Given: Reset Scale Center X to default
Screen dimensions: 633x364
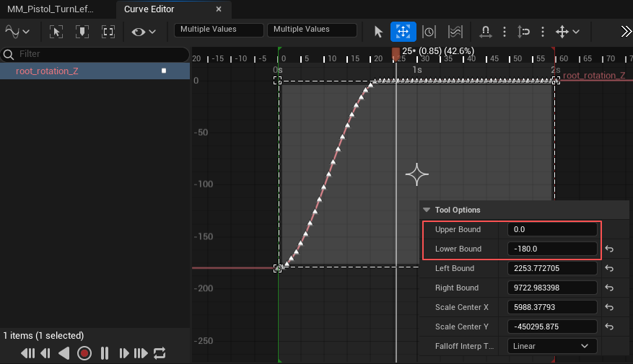Looking at the screenshot, I should pos(609,307).
